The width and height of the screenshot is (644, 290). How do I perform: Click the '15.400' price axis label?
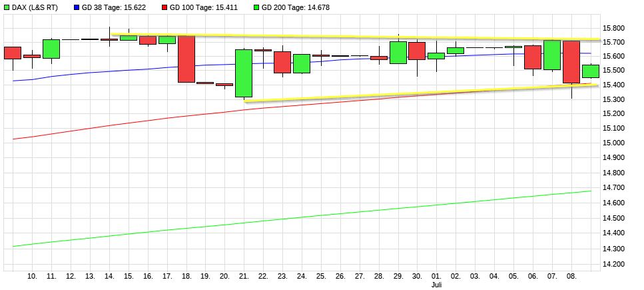click(613, 85)
